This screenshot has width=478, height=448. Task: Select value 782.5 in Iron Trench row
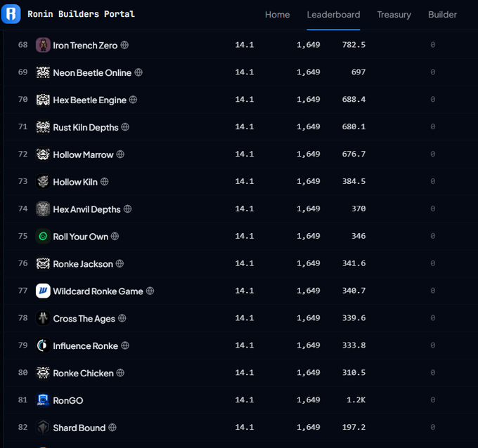[354, 45]
